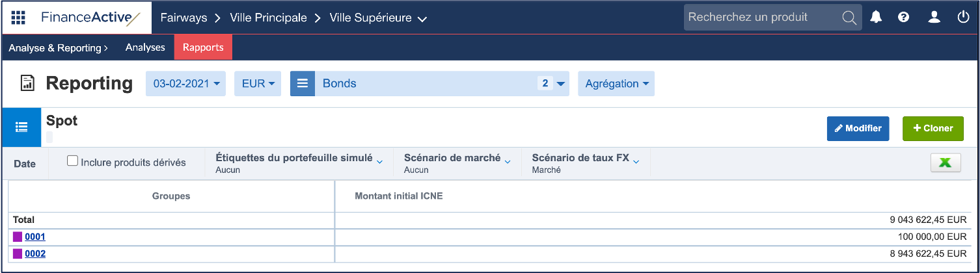Open the user profile icon
Viewport: 980px width, 273px height.
(934, 18)
